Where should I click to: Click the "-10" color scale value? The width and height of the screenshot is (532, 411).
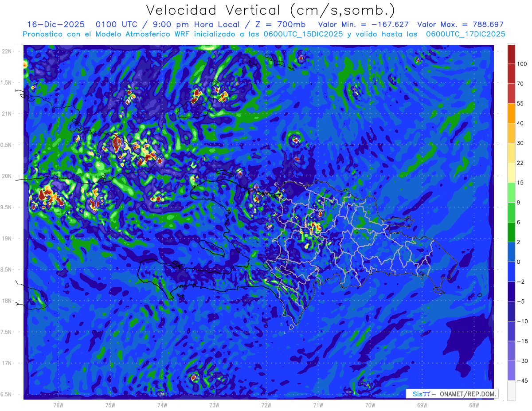522,321
